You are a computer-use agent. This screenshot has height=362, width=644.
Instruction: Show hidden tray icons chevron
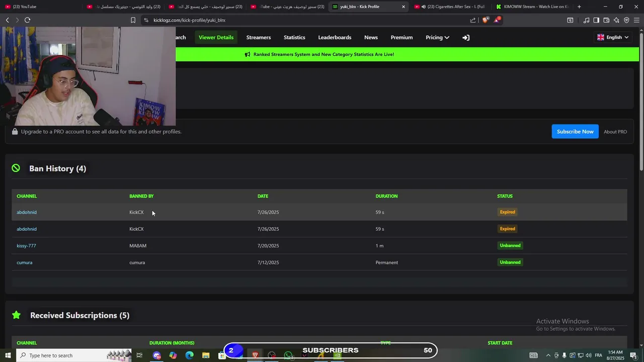[x=548, y=355]
